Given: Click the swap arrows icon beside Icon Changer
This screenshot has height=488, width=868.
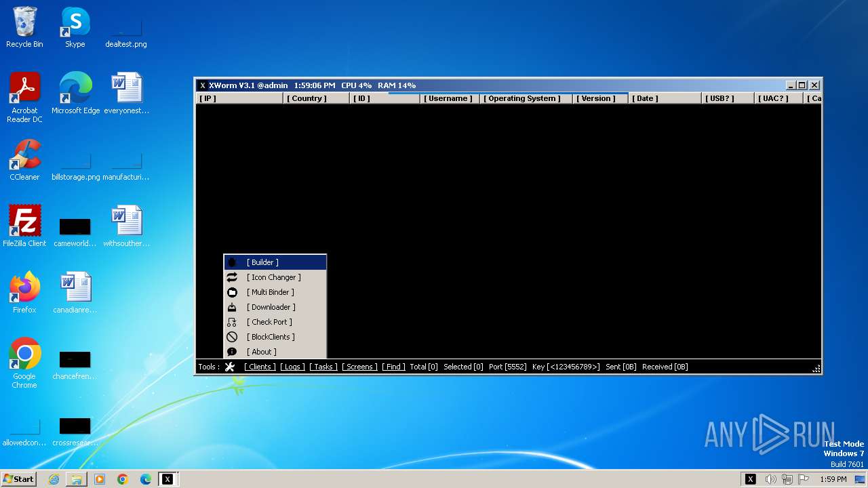Looking at the screenshot, I should 232,277.
